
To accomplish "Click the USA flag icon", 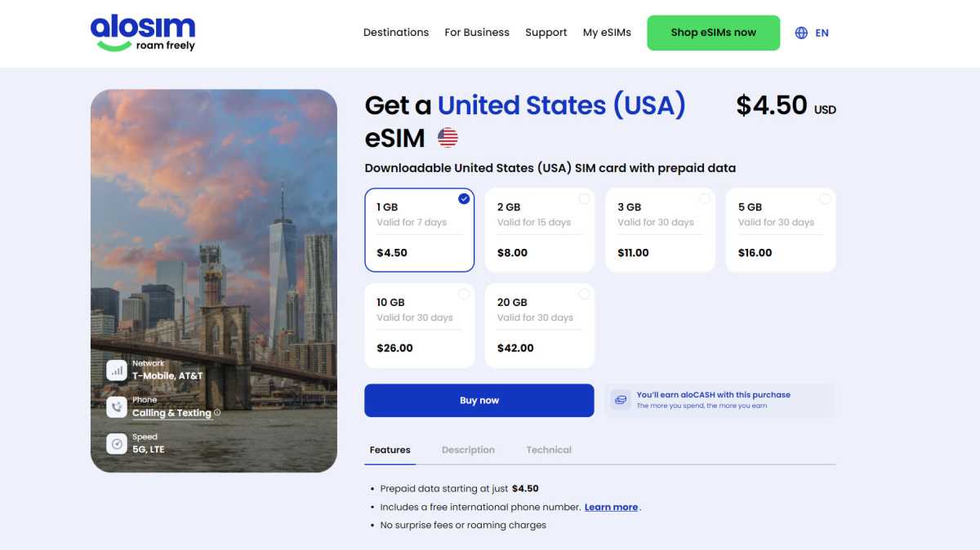I will [448, 138].
